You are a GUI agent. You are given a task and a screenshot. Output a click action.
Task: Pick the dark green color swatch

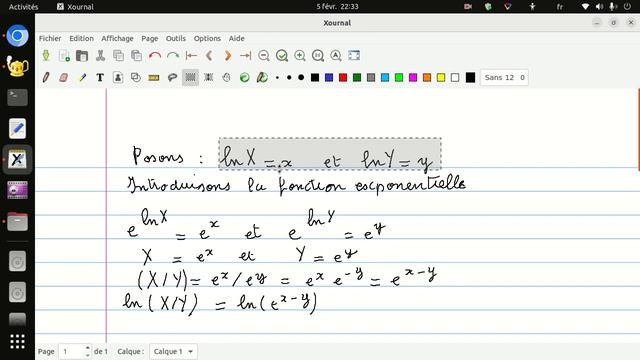(x=357, y=78)
